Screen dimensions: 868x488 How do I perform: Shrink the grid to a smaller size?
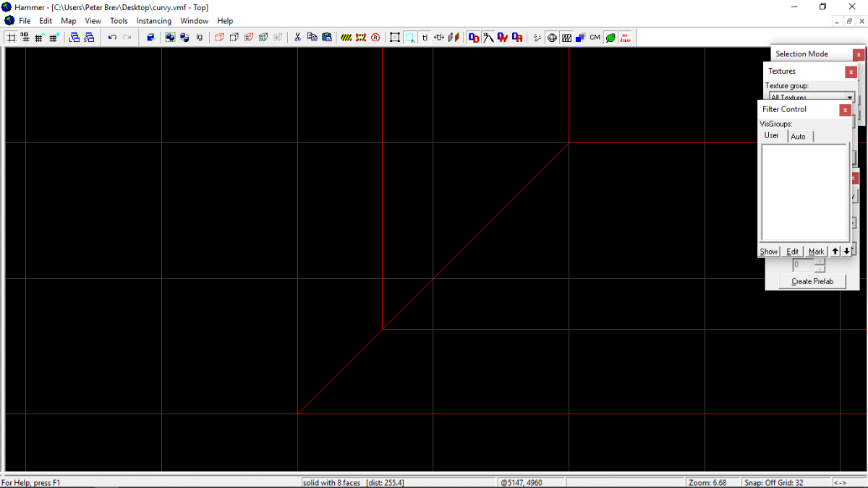pos(38,38)
